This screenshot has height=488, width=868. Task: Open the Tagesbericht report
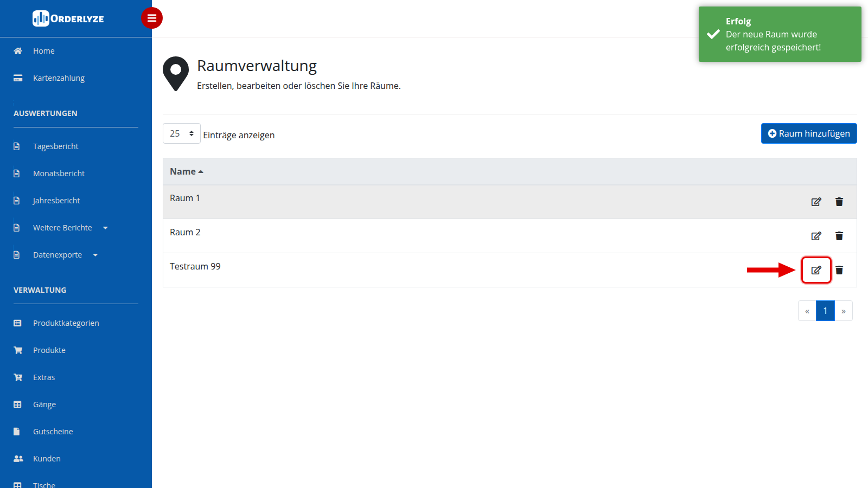[56, 146]
